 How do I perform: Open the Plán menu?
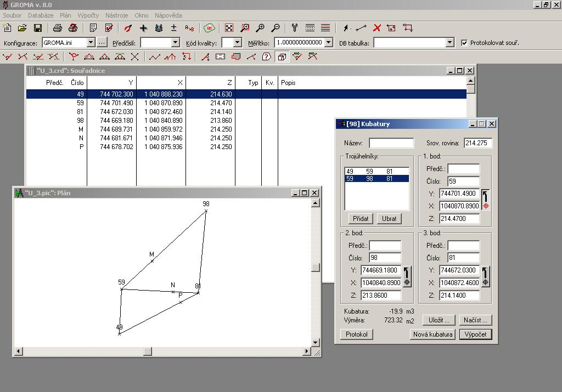tap(65, 15)
